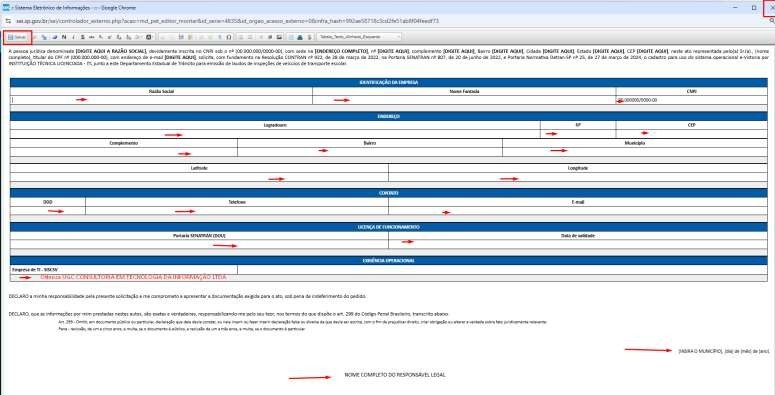The width and height of the screenshot is (775, 395).
Task: Click the empty cell right of Empresa de TI - SISCSV
Action: coord(502,269)
